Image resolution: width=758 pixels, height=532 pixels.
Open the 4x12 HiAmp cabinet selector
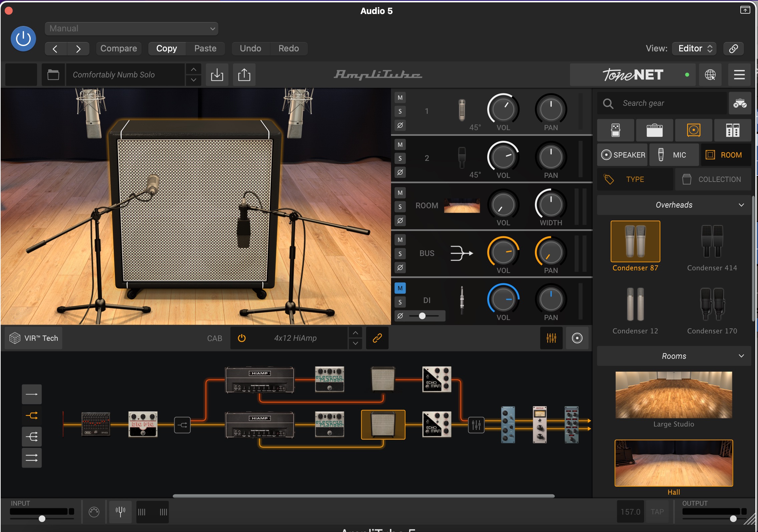click(295, 338)
